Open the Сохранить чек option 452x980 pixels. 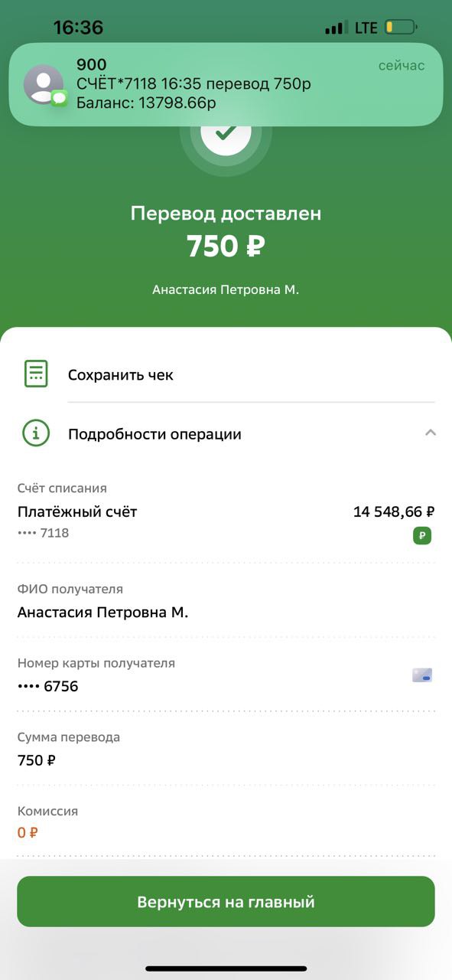[226, 374]
